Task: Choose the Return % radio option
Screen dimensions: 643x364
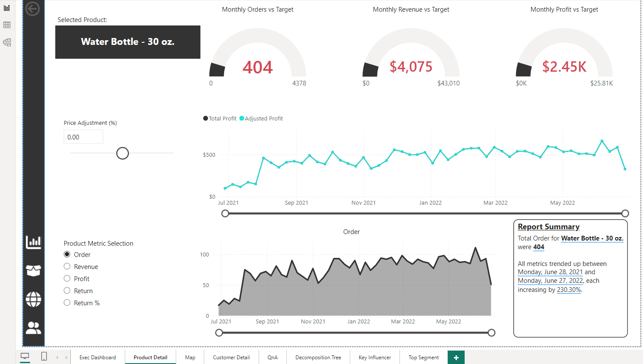Action: (x=67, y=303)
